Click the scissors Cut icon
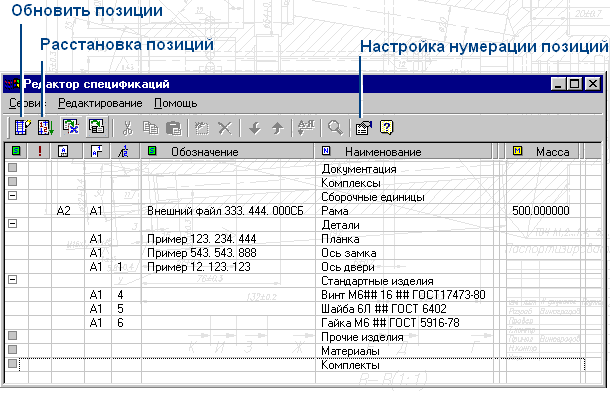The image size is (610, 393). coord(127,128)
